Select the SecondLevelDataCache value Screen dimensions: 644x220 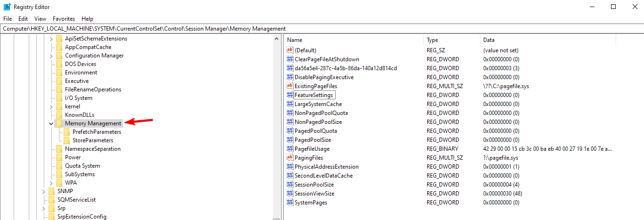tap(323, 176)
